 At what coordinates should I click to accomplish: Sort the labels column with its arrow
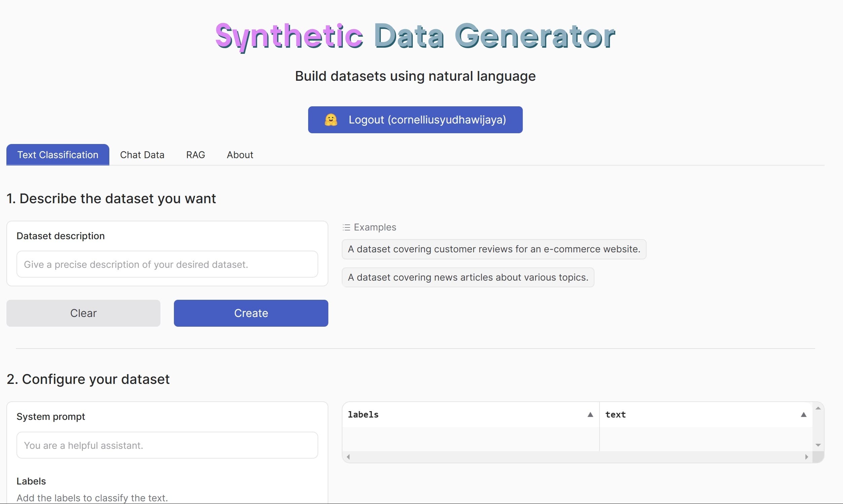(x=590, y=415)
